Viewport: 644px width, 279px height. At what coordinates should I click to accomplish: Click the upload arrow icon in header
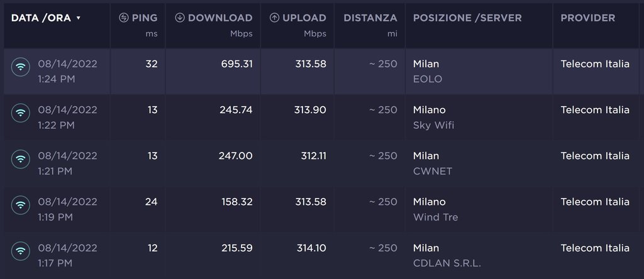pyautogui.click(x=274, y=18)
